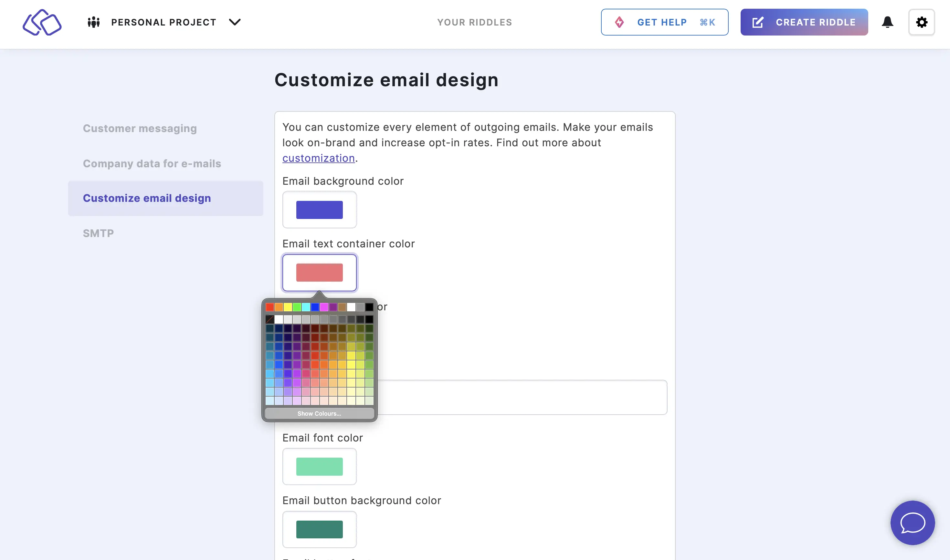Pick blue in the picker's top preset row

315,307
